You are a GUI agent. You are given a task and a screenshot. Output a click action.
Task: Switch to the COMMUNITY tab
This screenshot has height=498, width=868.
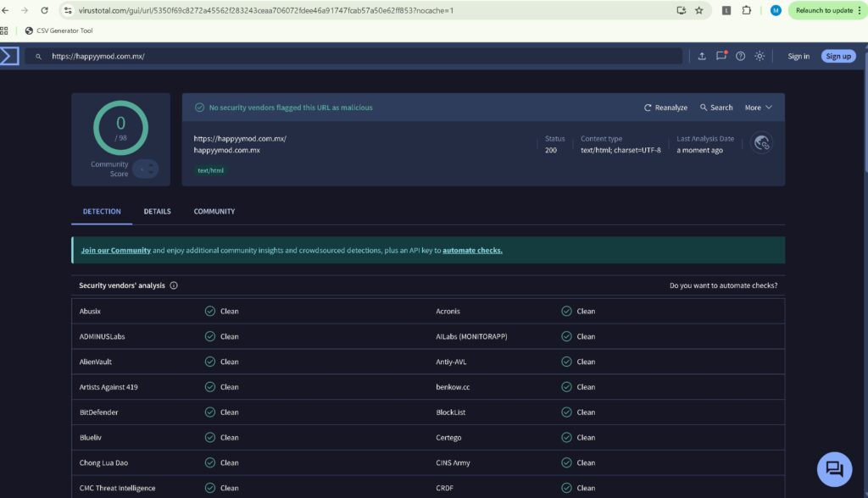(x=214, y=212)
